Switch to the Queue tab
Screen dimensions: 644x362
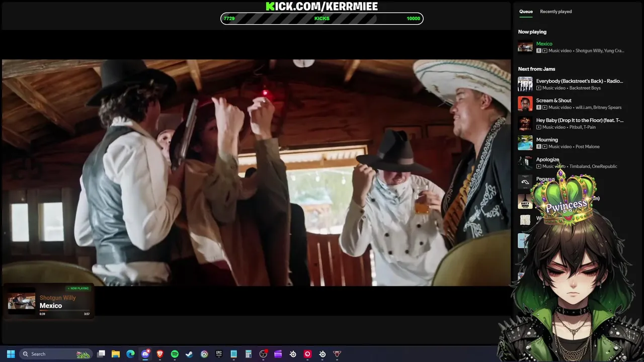click(x=526, y=12)
